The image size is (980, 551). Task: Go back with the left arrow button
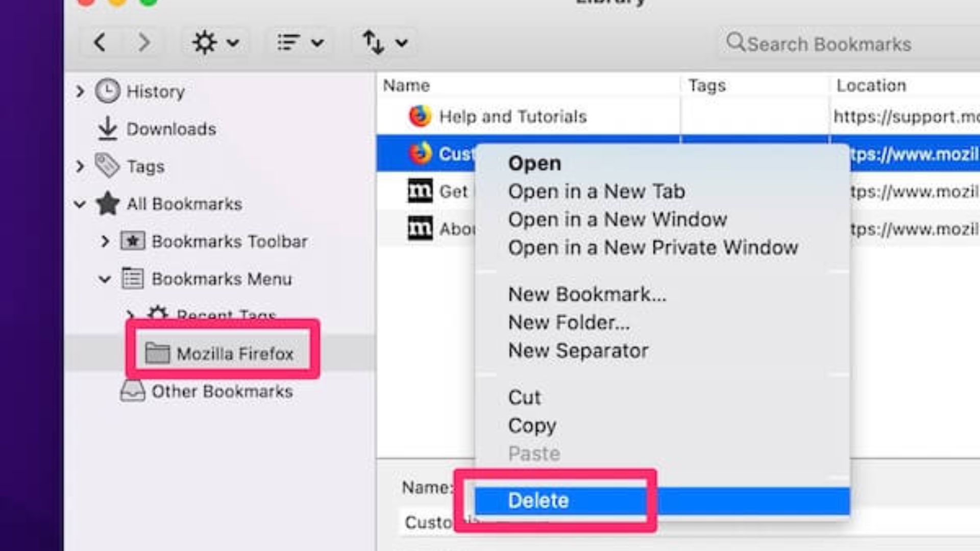click(100, 42)
